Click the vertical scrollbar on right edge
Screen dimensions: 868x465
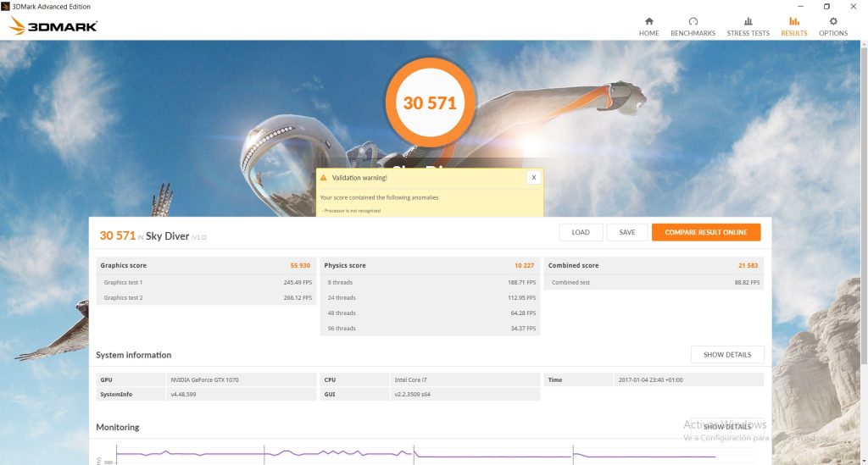(864, 205)
